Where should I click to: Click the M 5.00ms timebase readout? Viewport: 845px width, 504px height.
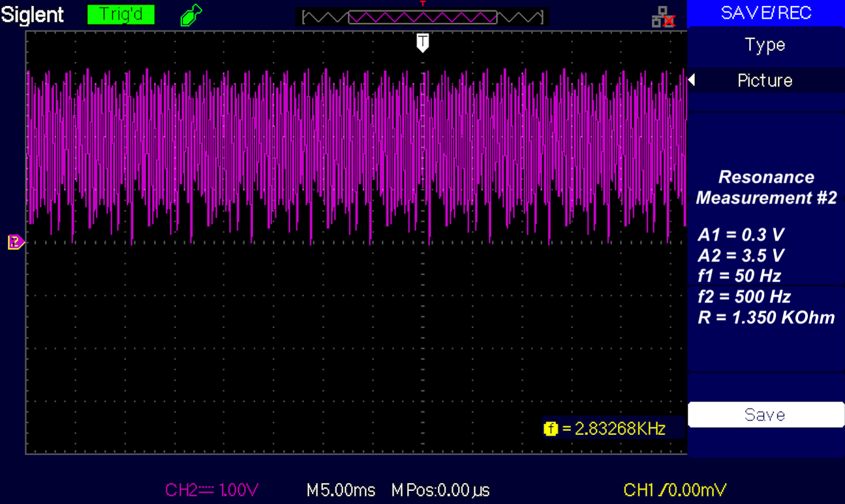tap(341, 490)
